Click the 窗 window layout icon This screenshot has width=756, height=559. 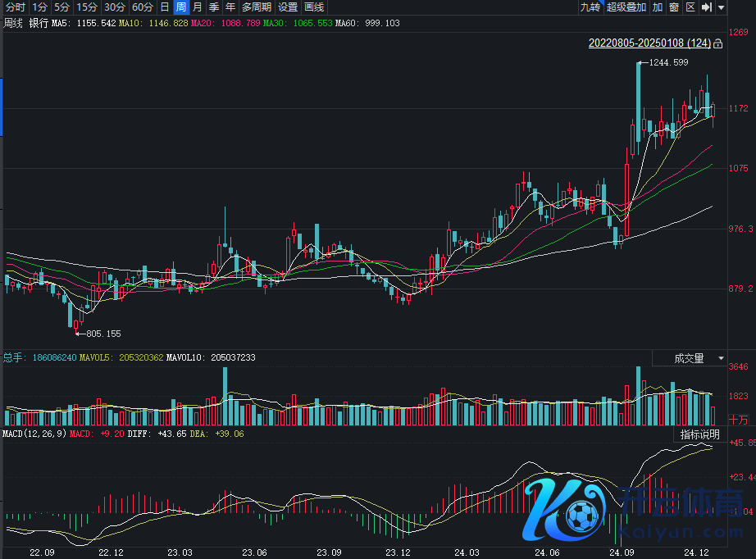tap(674, 7)
